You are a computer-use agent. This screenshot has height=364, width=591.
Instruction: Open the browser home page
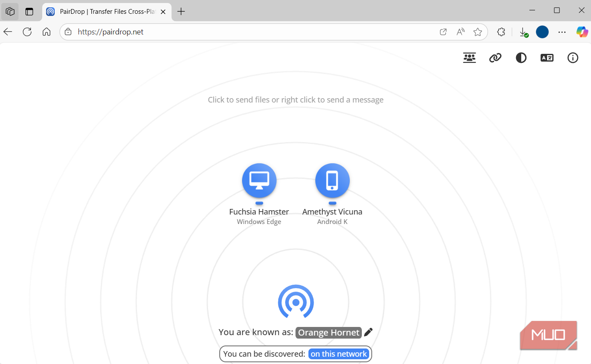(x=47, y=32)
